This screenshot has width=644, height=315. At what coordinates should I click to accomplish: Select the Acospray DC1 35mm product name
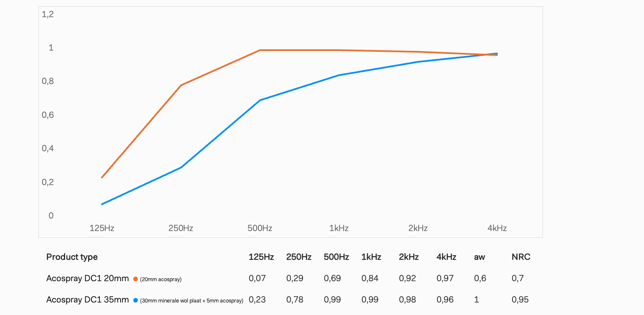pyautogui.click(x=87, y=300)
